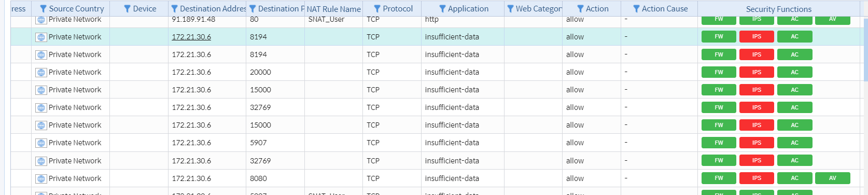Click green FW badge in port 20000 row
The image size is (868, 195).
point(719,72)
